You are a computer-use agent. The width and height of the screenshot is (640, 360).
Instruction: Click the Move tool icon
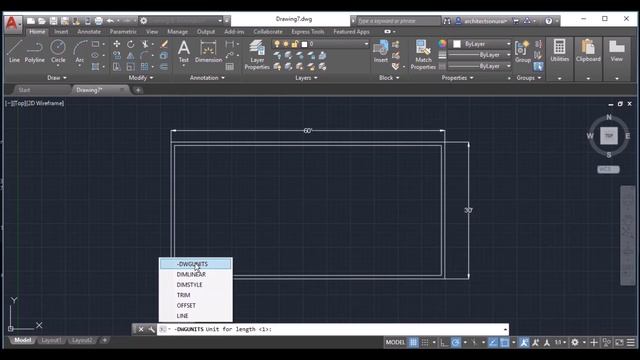click(117, 44)
